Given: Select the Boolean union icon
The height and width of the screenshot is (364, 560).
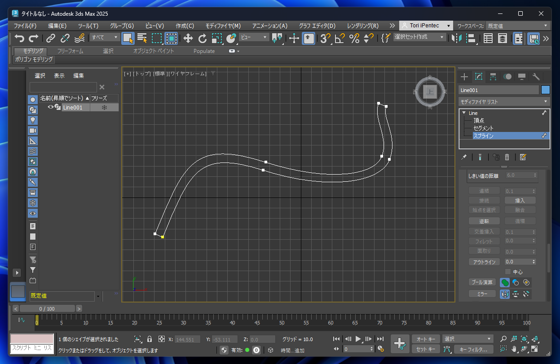Looking at the screenshot, I should (x=505, y=283).
